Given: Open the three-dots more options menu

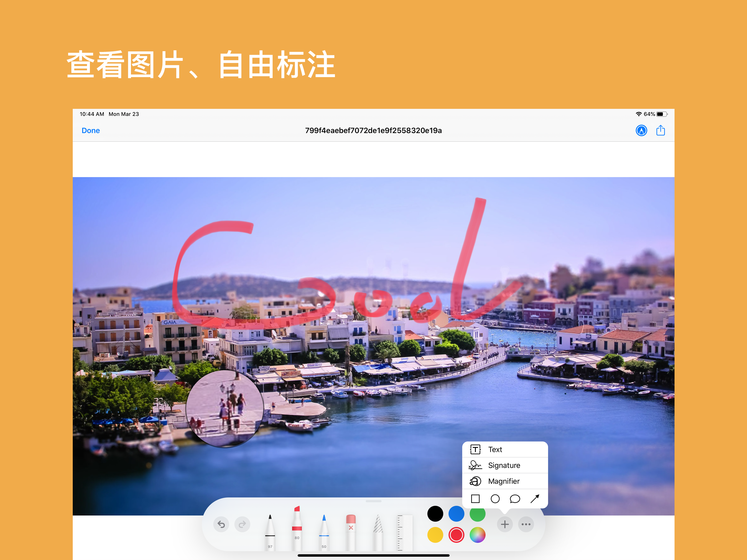Looking at the screenshot, I should tap(526, 524).
